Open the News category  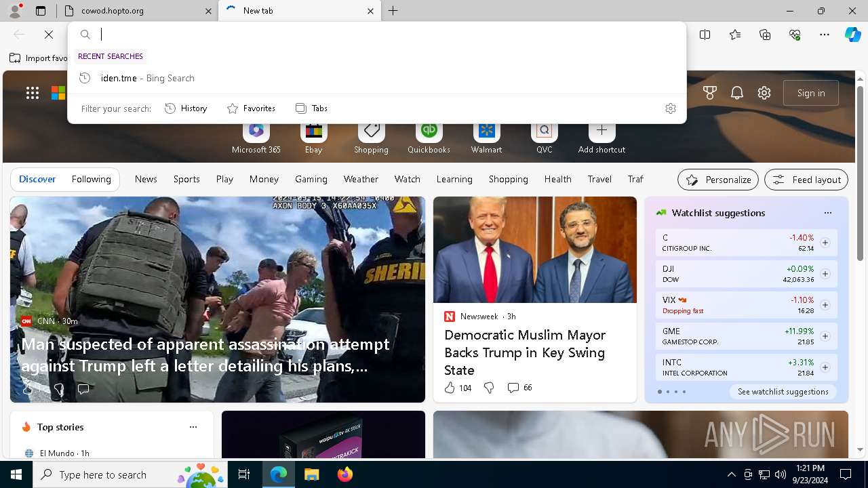[146, 179]
